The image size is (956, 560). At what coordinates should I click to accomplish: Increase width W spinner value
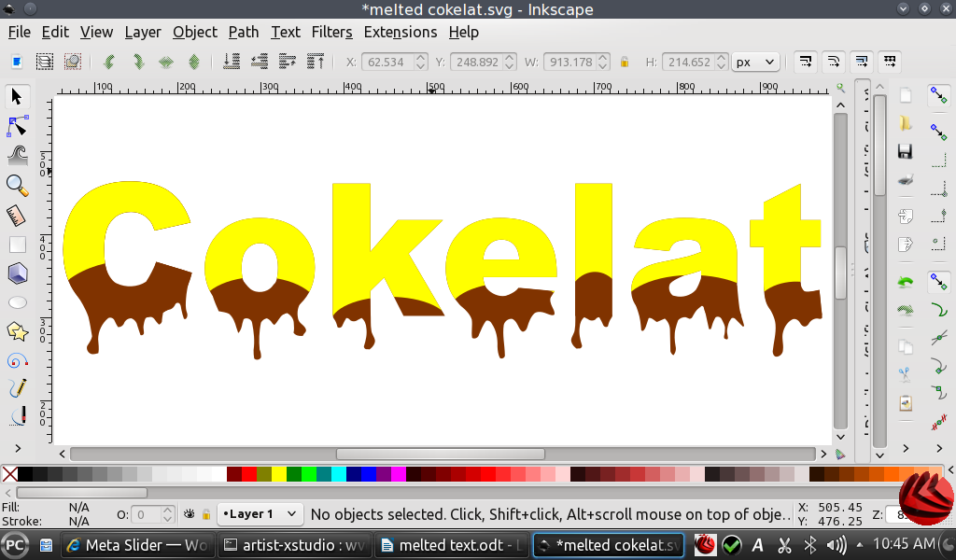pos(602,57)
